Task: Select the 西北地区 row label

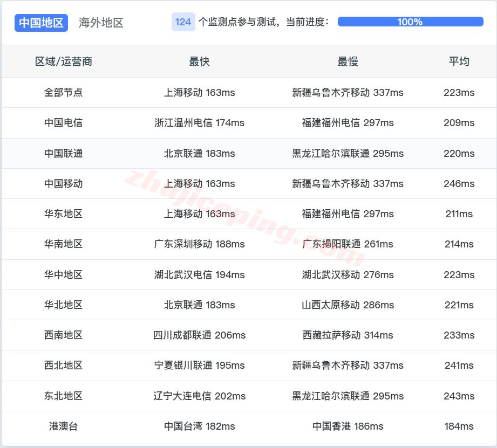Action: 63,365
